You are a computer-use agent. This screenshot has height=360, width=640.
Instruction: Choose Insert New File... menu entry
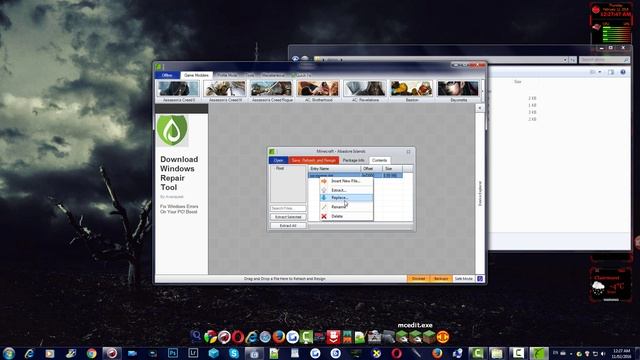(x=346, y=181)
